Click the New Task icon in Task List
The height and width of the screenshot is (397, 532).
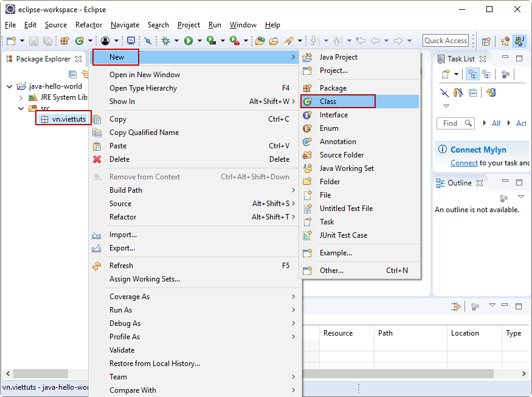(446, 74)
